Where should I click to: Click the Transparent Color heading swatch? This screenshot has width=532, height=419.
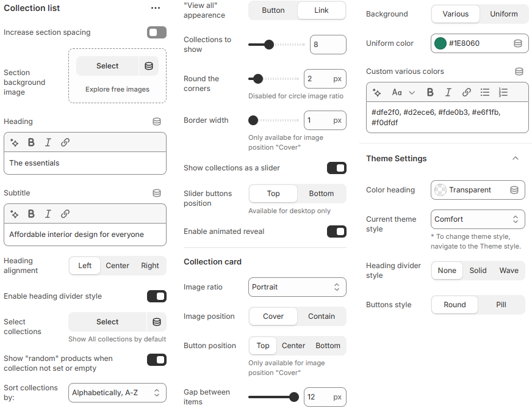tap(440, 190)
